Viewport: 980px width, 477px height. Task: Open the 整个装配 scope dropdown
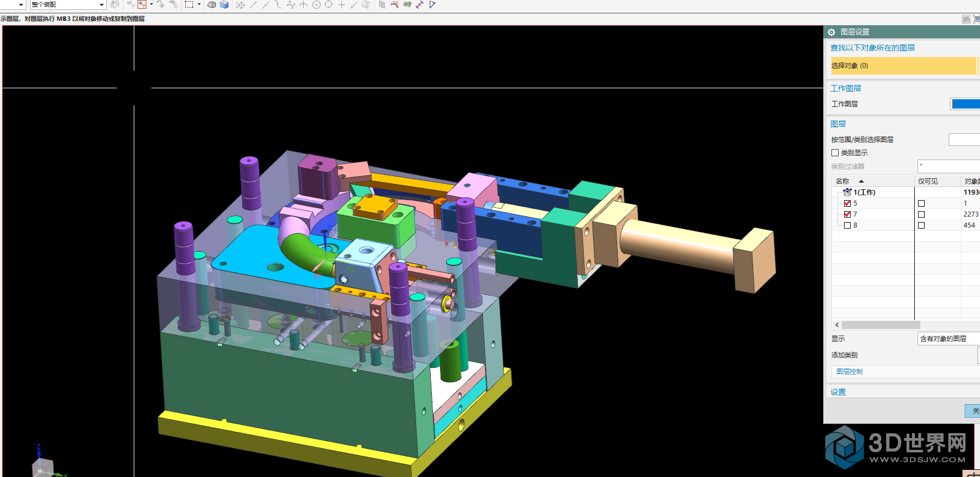point(68,4)
